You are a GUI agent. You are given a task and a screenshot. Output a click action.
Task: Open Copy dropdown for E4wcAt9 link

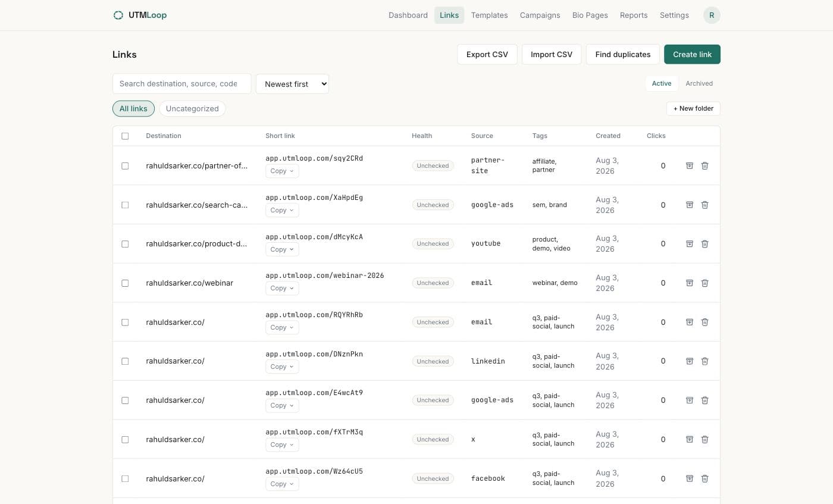pyautogui.click(x=282, y=405)
